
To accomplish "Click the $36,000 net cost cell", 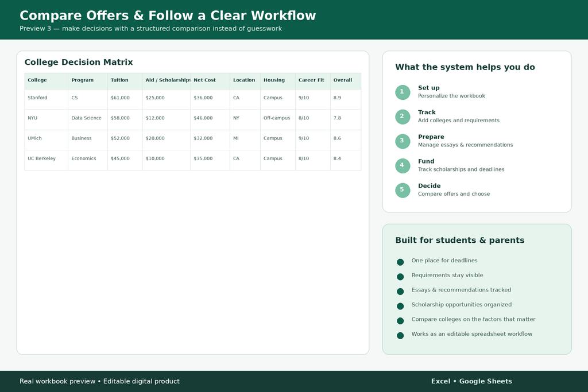I will (210, 99).
